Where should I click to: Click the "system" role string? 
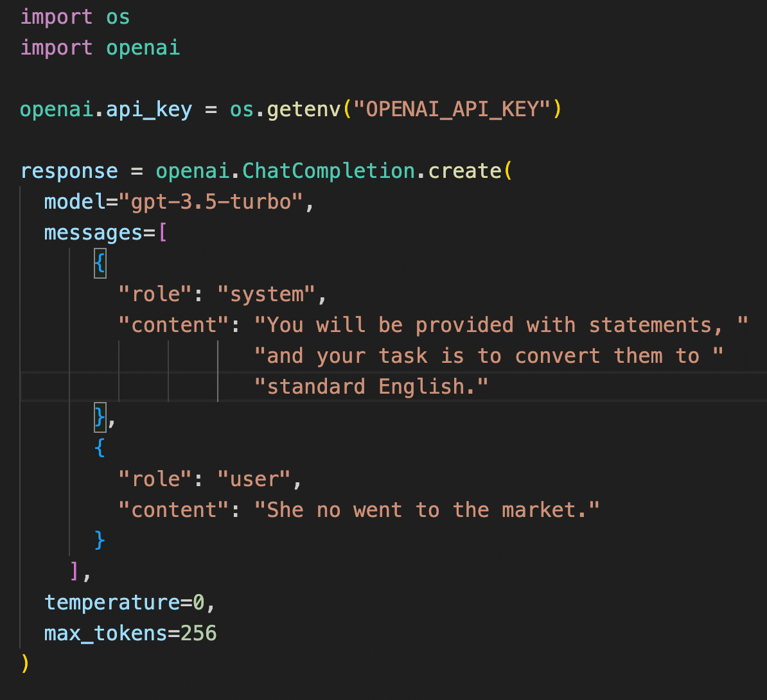[267, 295]
